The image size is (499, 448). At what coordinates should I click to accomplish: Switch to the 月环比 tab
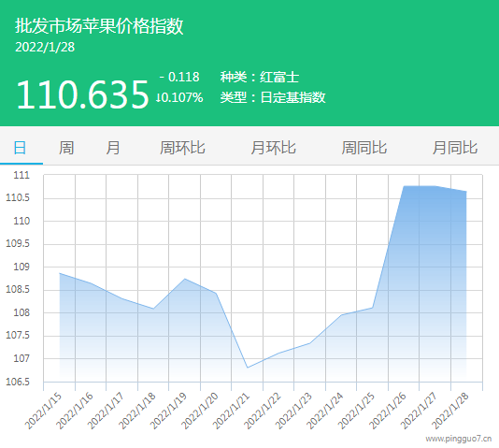point(274,148)
